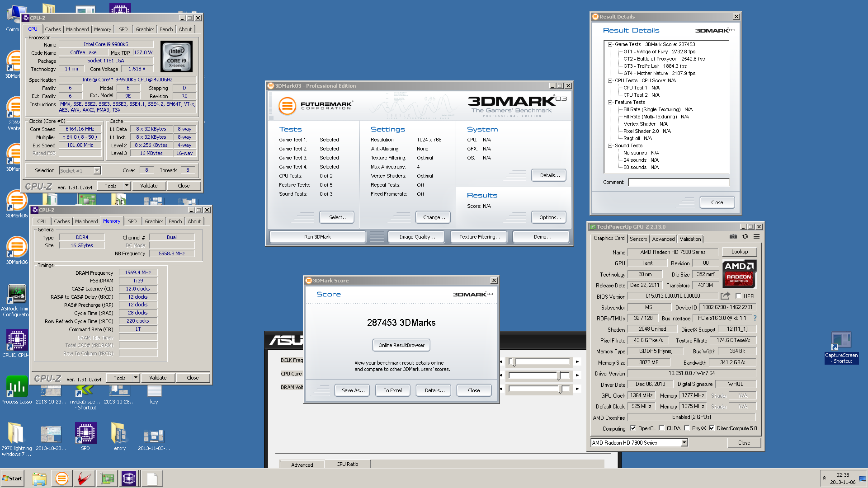Switch to CPU Ratio tab in ASUS window
The width and height of the screenshot is (868, 488).
pos(347,464)
